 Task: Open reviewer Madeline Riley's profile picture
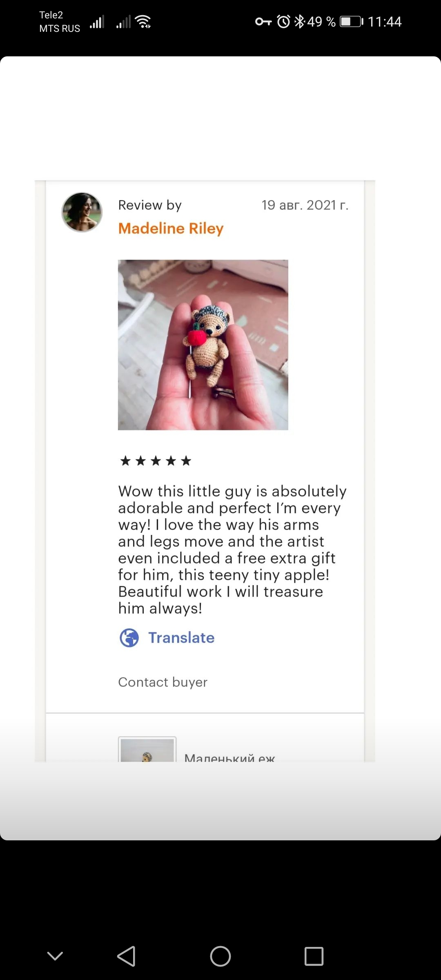82,212
